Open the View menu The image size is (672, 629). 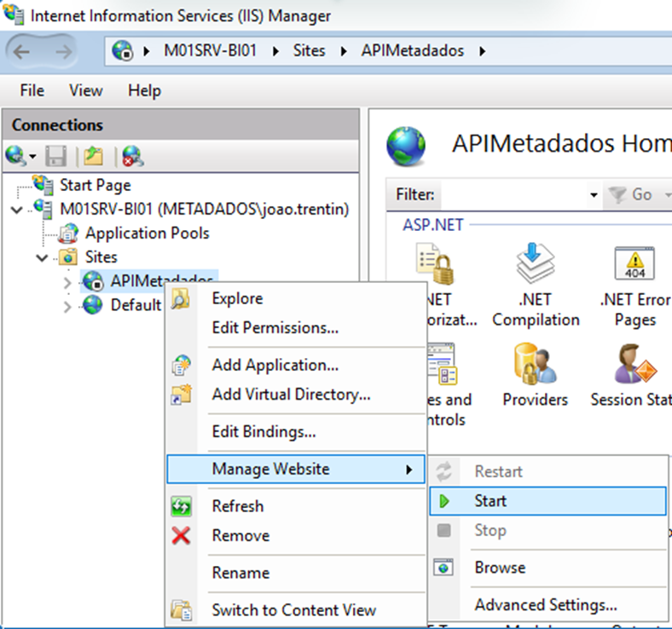click(85, 90)
